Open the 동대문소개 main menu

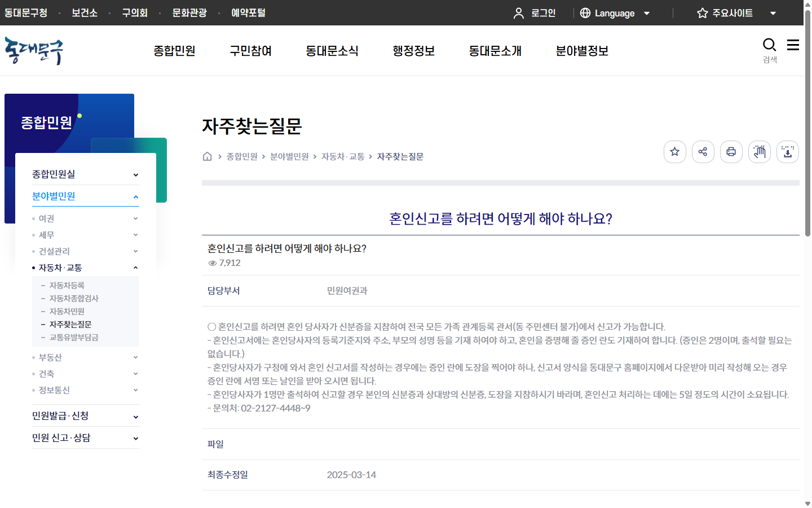495,51
